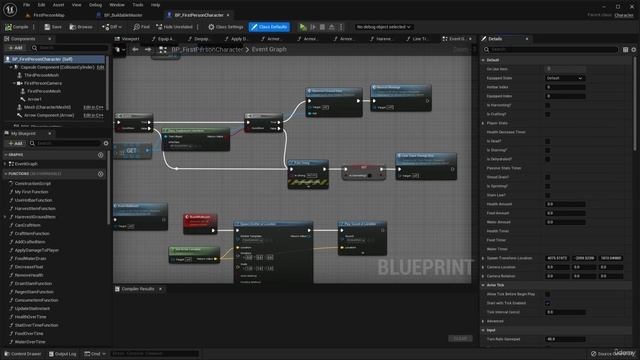Click the stop simulation square icon

[x=322, y=27]
